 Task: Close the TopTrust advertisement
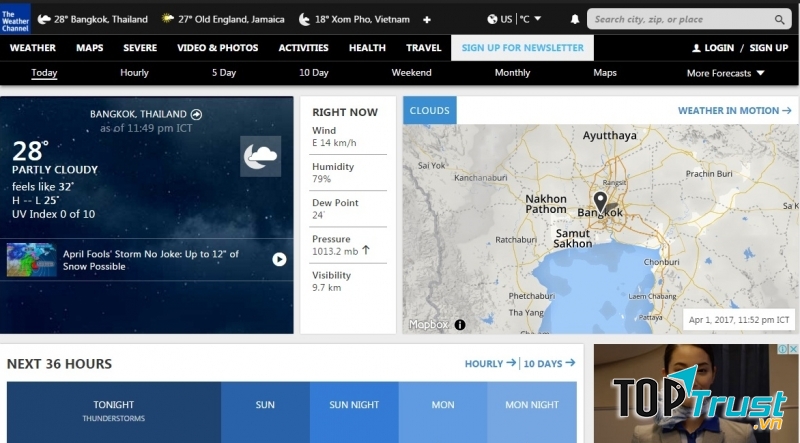[793, 349]
